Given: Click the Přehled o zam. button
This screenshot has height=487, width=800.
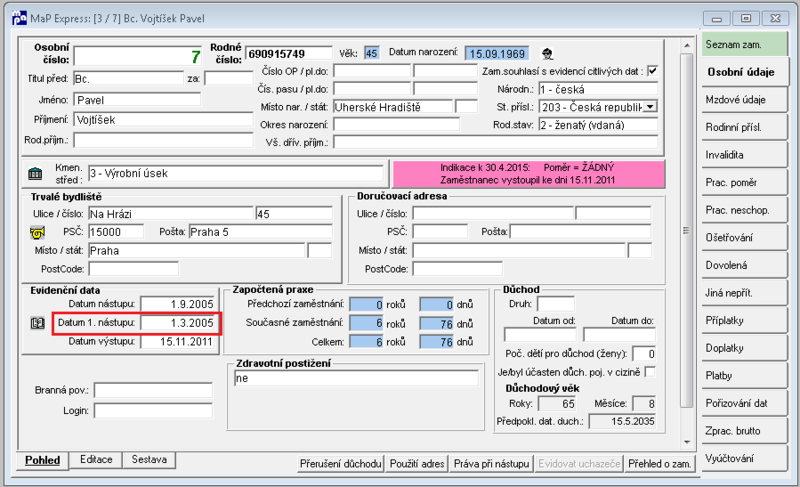Looking at the screenshot, I should (659, 464).
